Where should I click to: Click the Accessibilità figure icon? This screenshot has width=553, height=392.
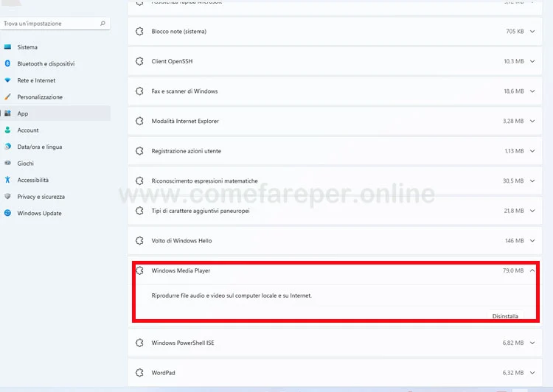coord(7,180)
